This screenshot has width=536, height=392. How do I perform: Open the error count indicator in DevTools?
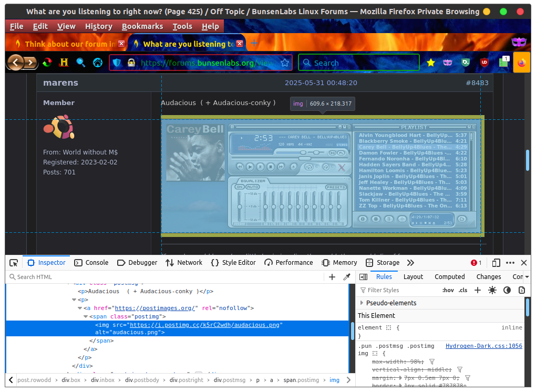tap(476, 263)
